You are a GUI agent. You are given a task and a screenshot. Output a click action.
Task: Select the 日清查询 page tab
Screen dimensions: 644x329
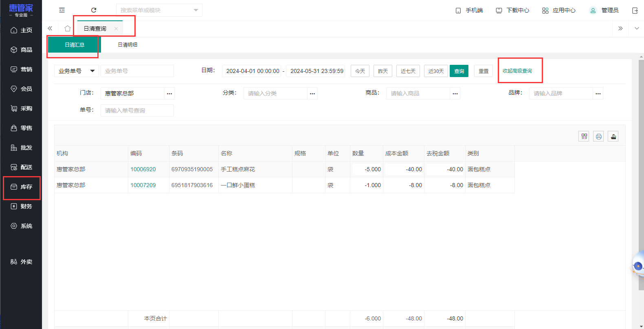point(100,29)
